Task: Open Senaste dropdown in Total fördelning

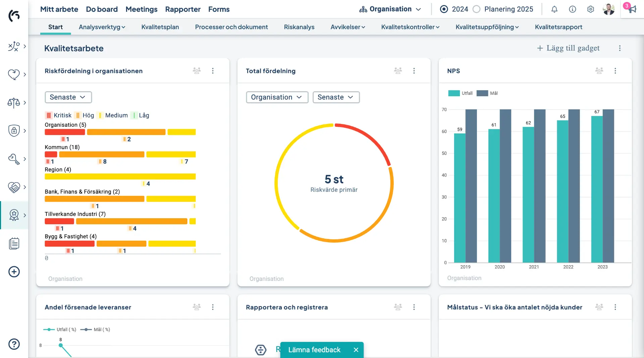Action: point(336,97)
